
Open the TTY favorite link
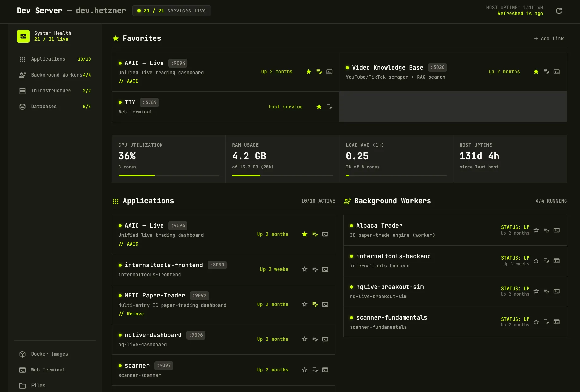[130, 102]
